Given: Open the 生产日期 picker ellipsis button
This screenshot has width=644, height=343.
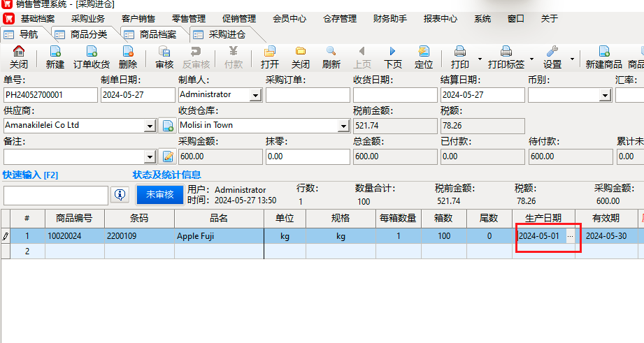Looking at the screenshot, I should click(x=570, y=236).
